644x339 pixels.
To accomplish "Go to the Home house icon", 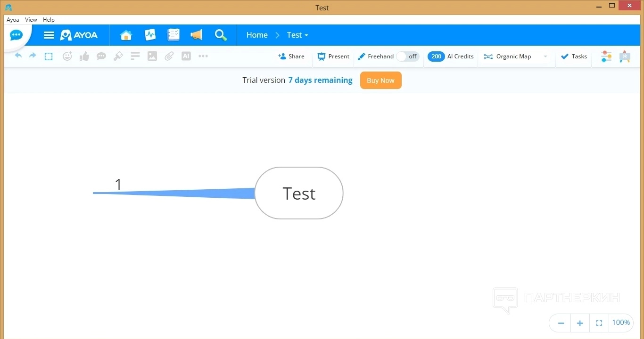I will pyautogui.click(x=126, y=35).
